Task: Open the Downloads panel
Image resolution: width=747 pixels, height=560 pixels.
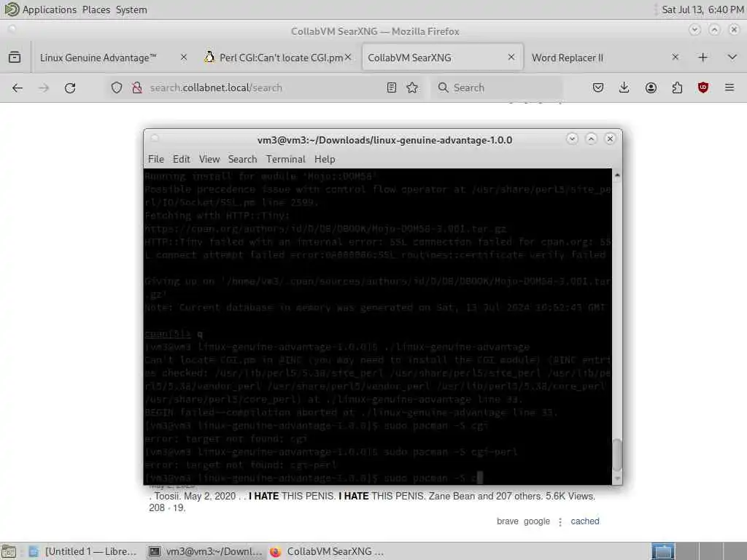Action: coord(624,87)
